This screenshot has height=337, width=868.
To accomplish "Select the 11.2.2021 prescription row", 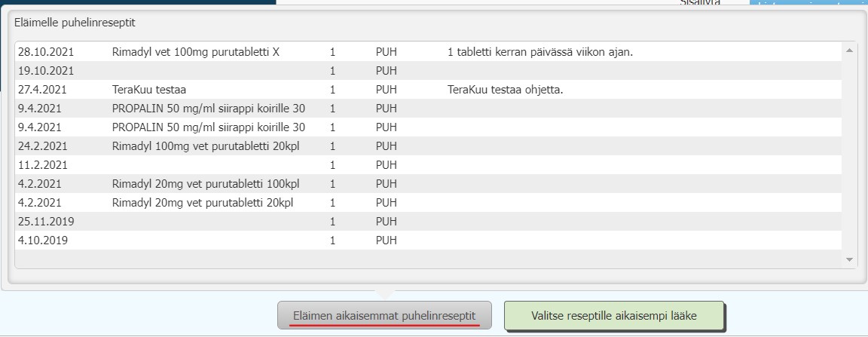I will [429, 165].
